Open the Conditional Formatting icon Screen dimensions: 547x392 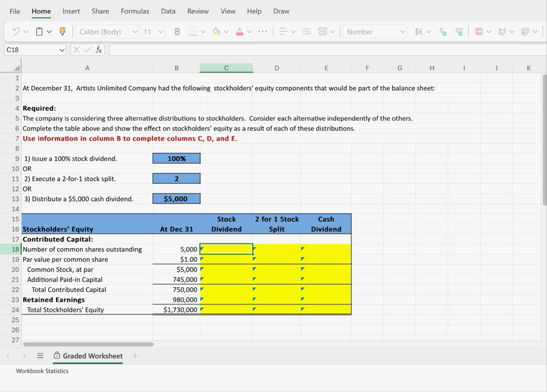479,32
